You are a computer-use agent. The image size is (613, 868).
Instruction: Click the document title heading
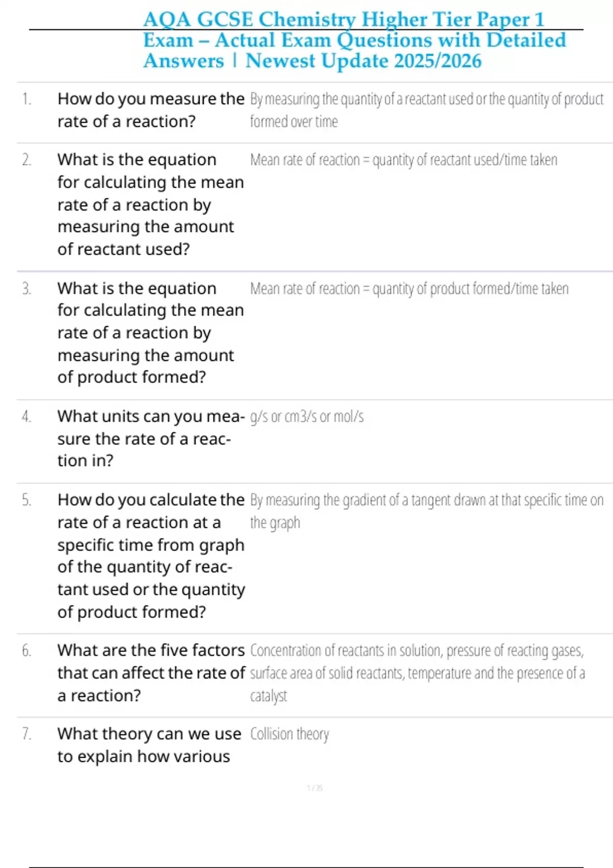point(354,40)
